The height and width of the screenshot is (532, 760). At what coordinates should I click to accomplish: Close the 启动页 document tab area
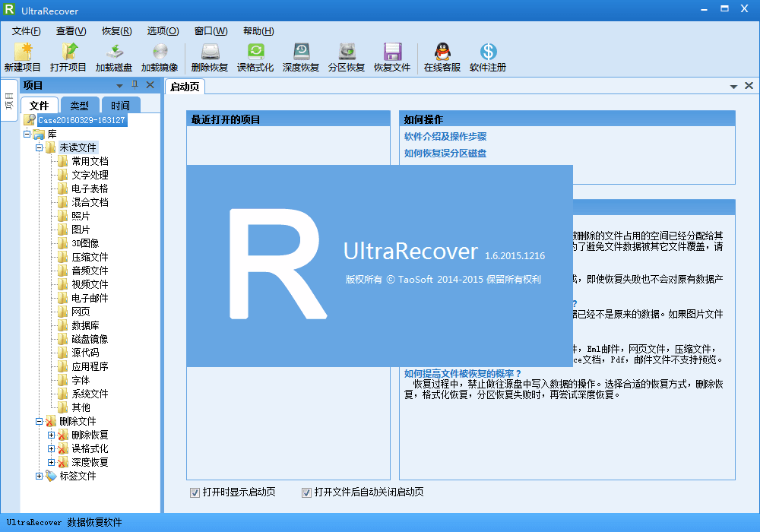point(749,86)
